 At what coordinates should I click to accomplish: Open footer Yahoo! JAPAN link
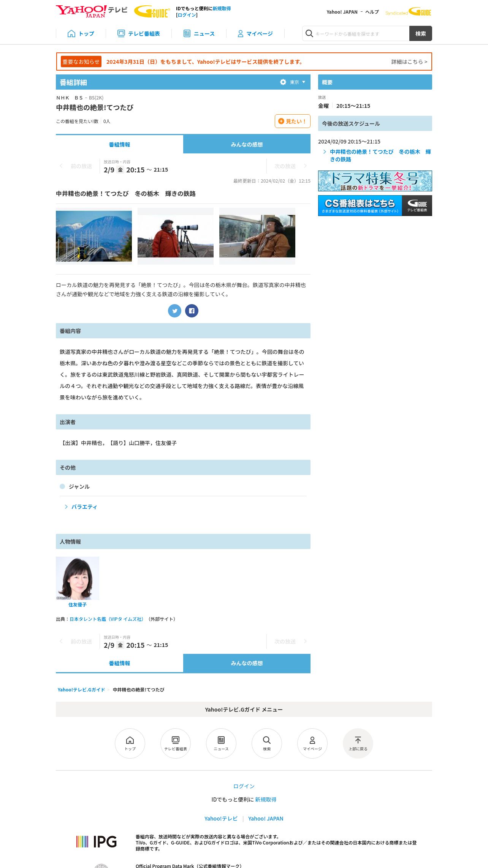[x=266, y=819]
